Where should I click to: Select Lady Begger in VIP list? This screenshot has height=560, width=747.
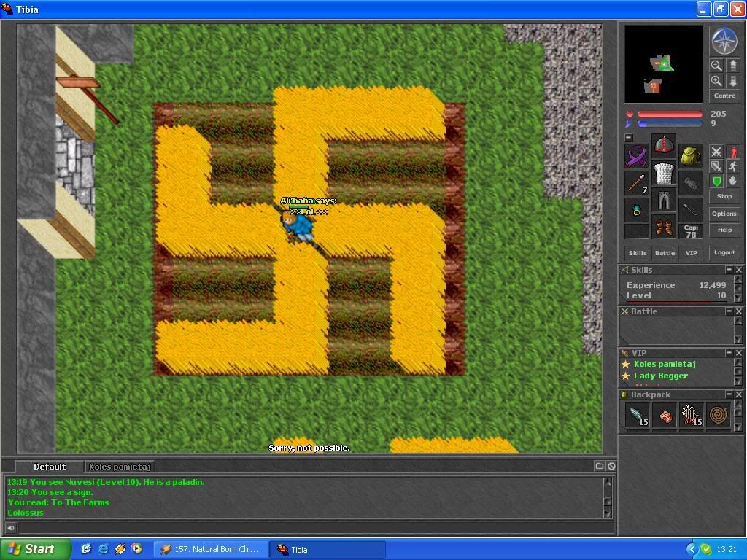click(660, 376)
